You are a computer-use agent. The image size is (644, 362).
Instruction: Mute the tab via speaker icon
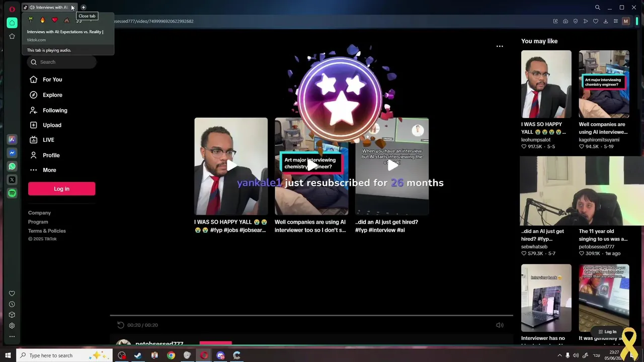(x=32, y=8)
